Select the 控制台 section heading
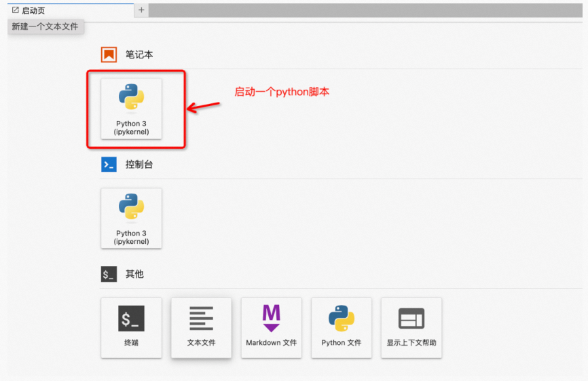This screenshot has width=588, height=381. (x=139, y=164)
